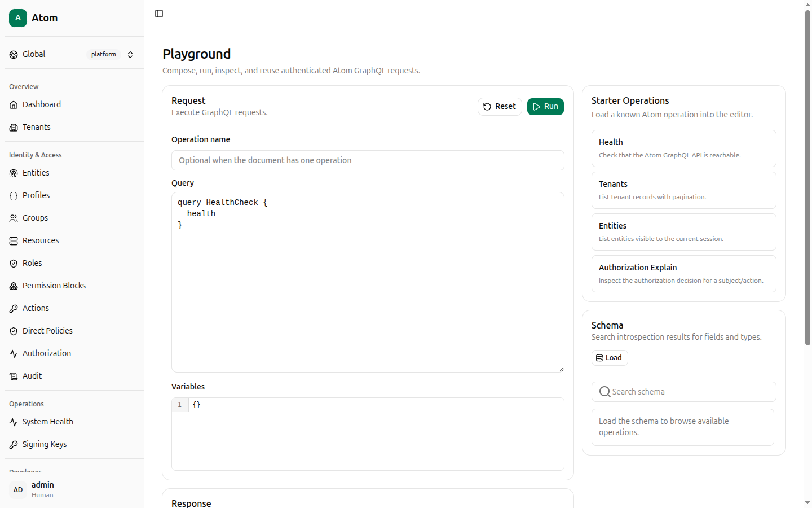Focus the Search schema field
The width and height of the screenshot is (812, 508).
684,392
